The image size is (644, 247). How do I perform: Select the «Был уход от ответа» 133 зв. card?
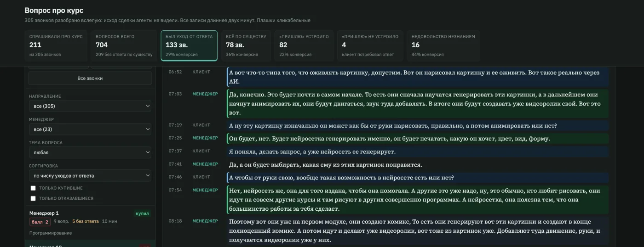click(x=189, y=45)
